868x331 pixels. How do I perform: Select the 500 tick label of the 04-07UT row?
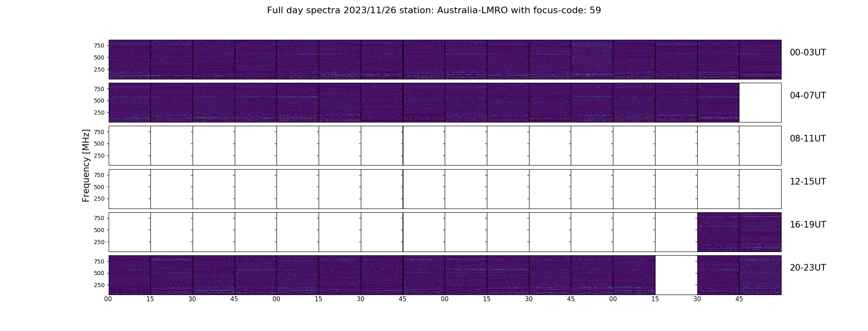(99, 101)
